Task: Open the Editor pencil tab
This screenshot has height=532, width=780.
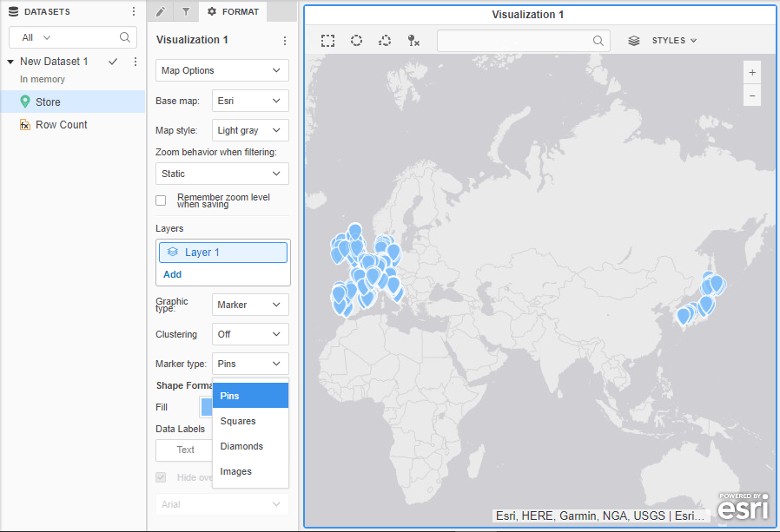Action: point(160,11)
